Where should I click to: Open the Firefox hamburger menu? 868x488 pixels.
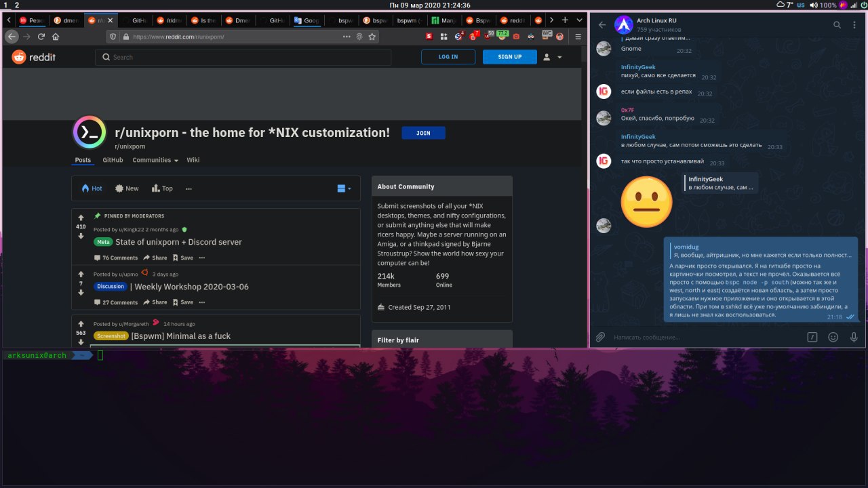(577, 37)
